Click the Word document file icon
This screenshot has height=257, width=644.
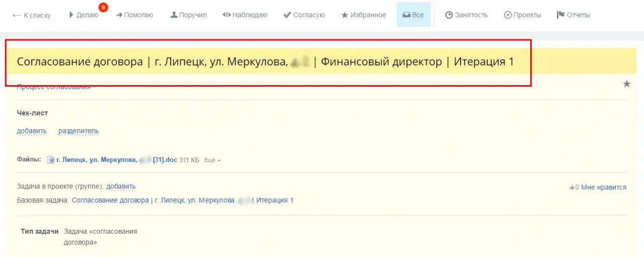pyautogui.click(x=50, y=160)
